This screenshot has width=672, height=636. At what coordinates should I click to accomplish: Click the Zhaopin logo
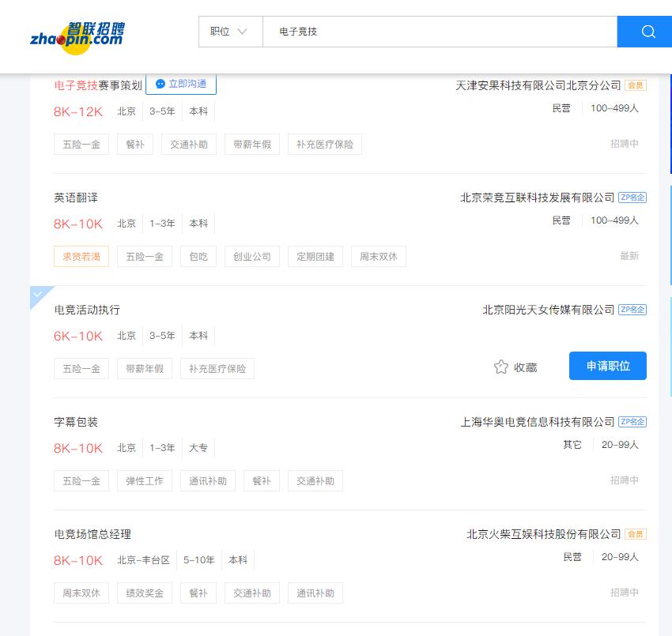click(77, 37)
